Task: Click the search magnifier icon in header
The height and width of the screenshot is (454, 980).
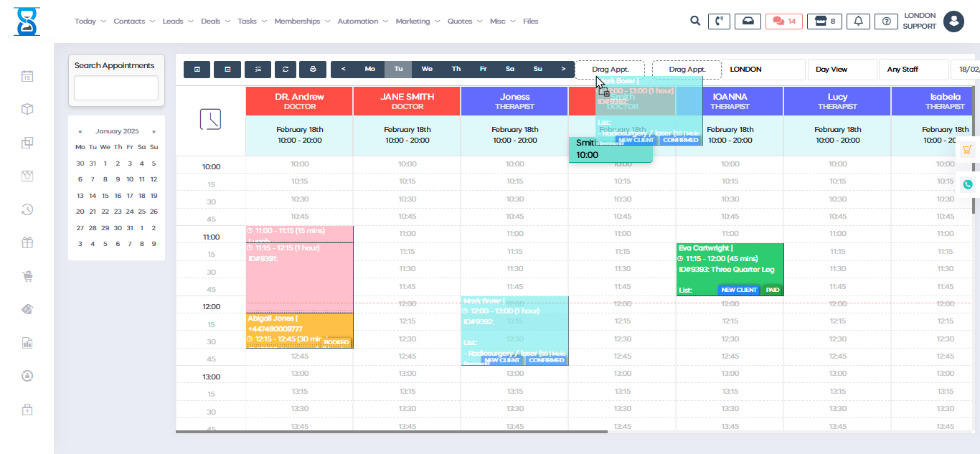Action: click(694, 22)
